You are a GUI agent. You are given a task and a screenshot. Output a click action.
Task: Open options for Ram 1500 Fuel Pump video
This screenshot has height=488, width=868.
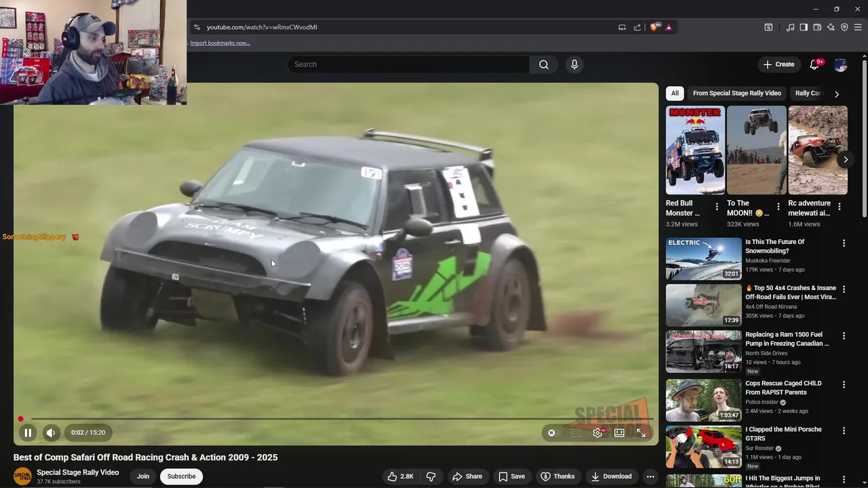(844, 335)
